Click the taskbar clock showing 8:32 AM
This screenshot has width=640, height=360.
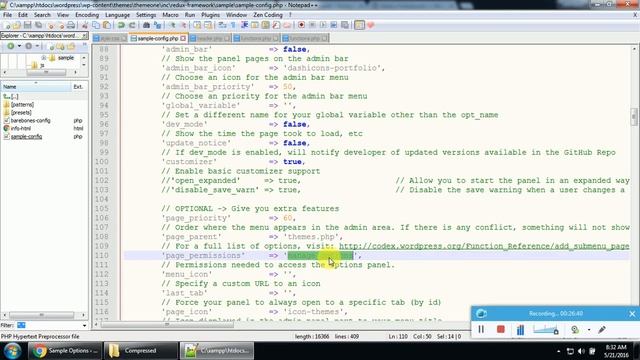tap(616, 351)
